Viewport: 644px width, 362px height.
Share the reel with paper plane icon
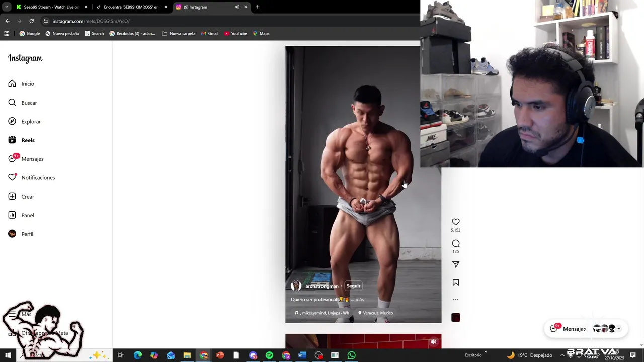[456, 264]
